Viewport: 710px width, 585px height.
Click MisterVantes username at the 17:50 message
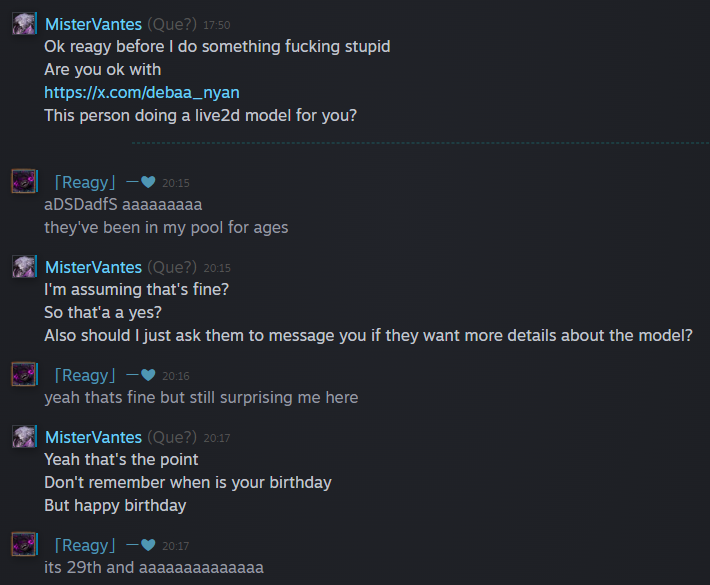93,24
